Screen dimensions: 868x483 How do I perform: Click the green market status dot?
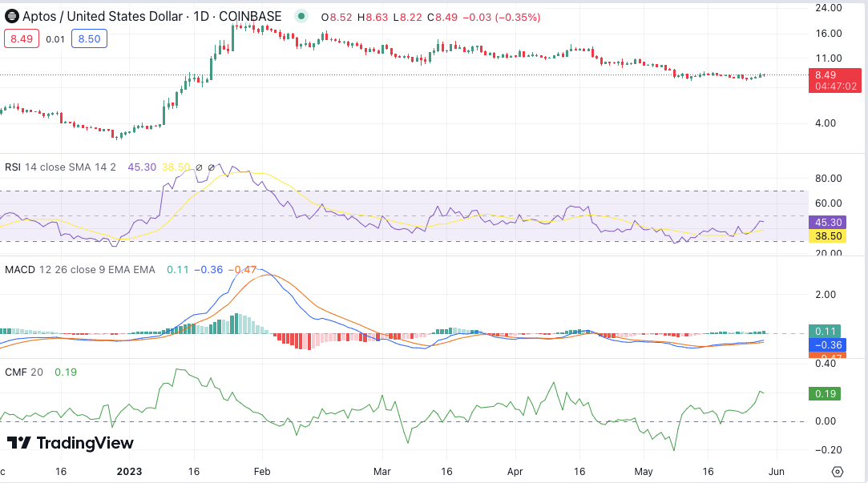[x=301, y=16]
